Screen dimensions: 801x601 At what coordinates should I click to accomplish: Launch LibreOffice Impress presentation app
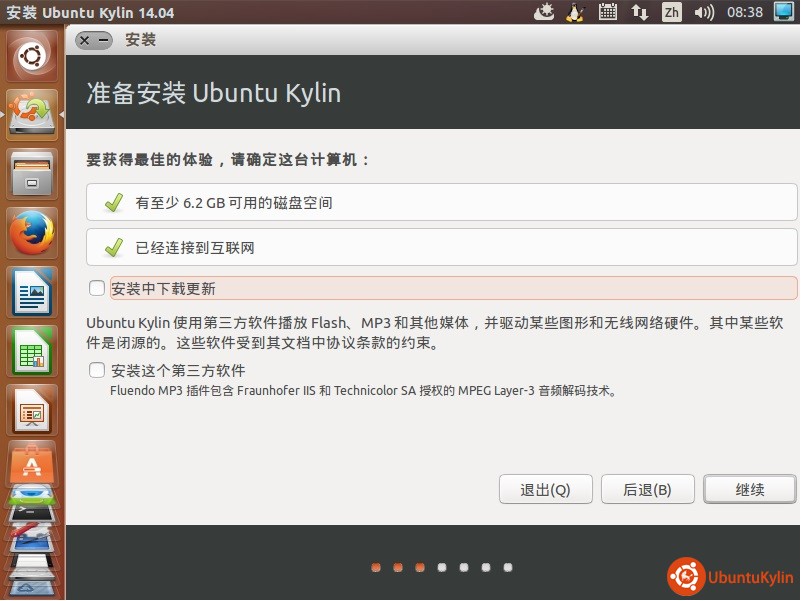[33, 410]
